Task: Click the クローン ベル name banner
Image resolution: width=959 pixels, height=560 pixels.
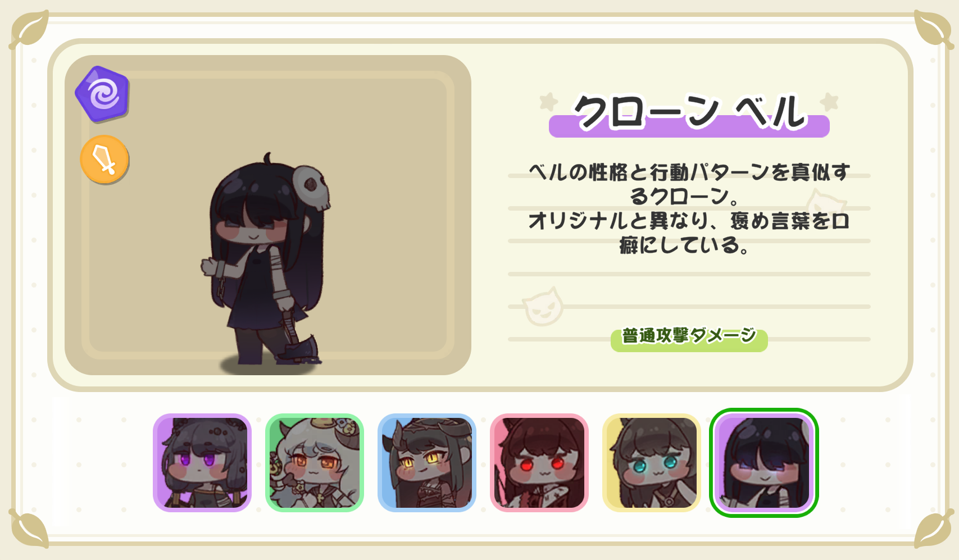Action: pyautogui.click(x=689, y=114)
